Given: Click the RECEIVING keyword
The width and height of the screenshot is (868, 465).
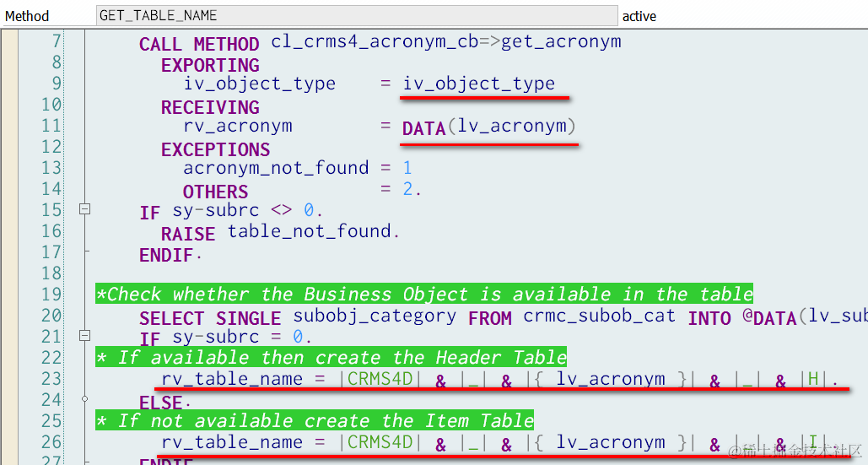Looking at the screenshot, I should point(210,107).
